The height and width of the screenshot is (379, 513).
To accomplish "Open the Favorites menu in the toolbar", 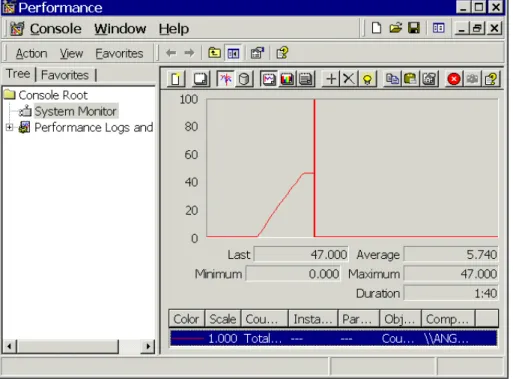I will coord(119,53).
